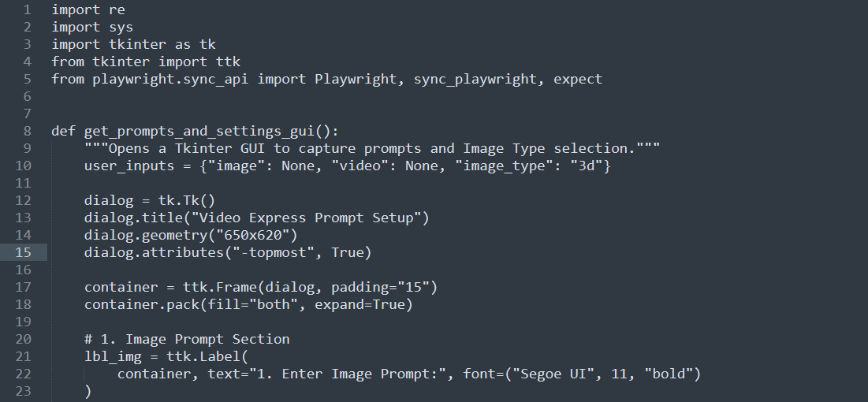Place cursor on the 'import re' line
Screen dimensions: 868x402
pos(88,10)
